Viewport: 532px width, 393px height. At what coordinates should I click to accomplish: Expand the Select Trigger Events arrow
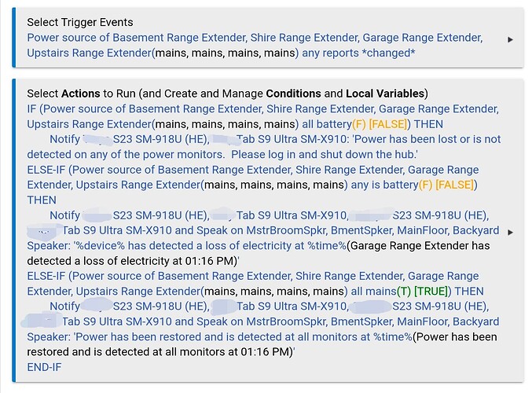pos(510,40)
